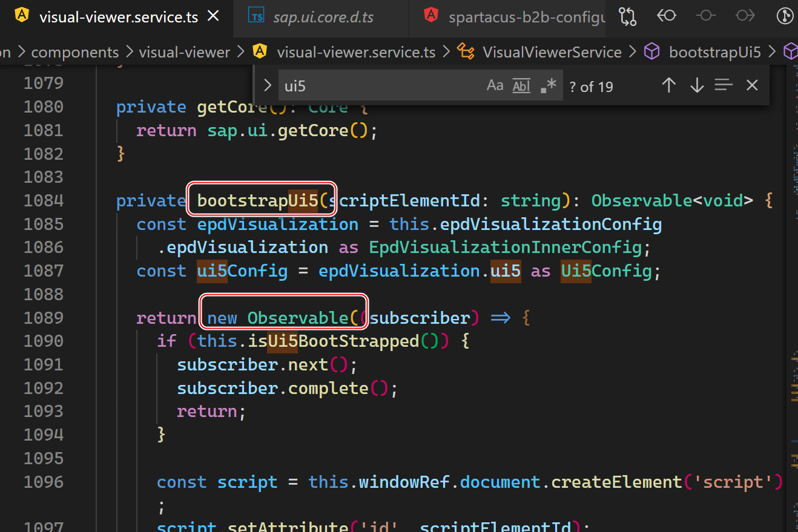Viewport: 798px width, 532px height.
Task: Click line number 1084 in the gutter
Action: (44, 200)
